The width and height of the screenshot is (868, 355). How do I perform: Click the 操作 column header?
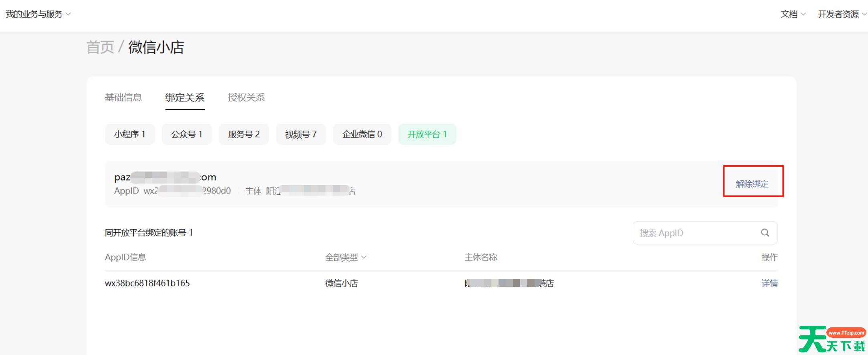point(769,257)
